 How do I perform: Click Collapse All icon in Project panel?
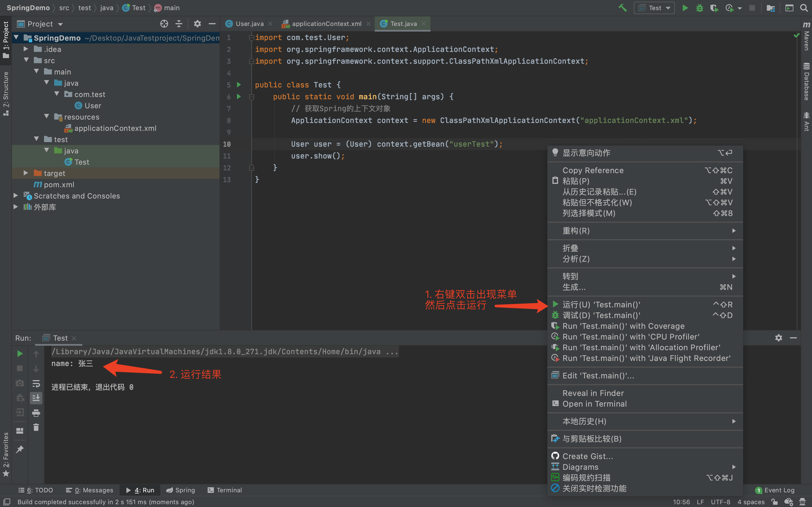179,24
